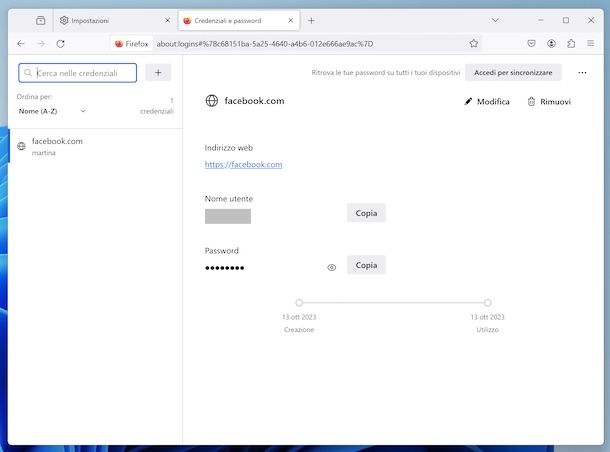
Task: Open the three-dot logins menu
Action: pos(582,73)
